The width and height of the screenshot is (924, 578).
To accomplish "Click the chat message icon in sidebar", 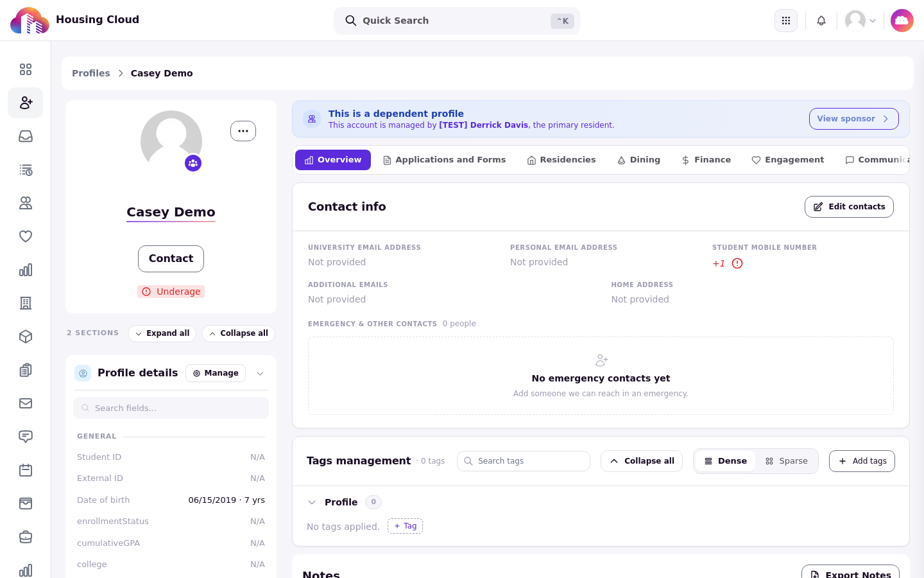I will tap(26, 437).
